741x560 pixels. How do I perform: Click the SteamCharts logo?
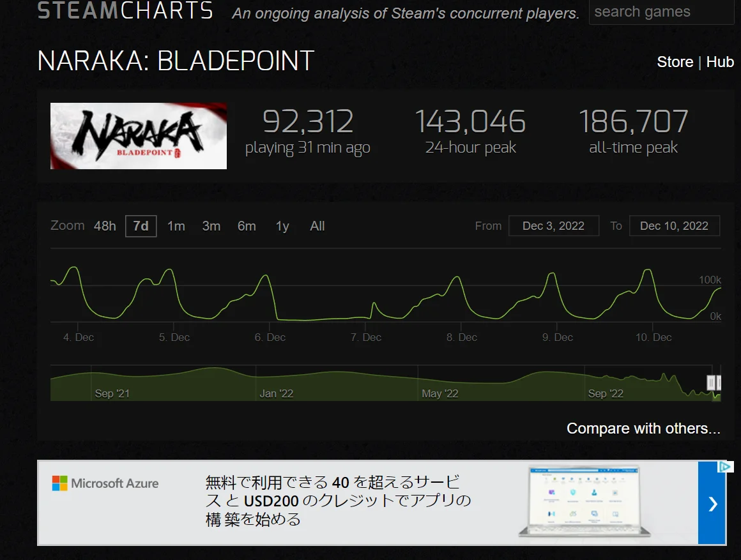pos(125,11)
